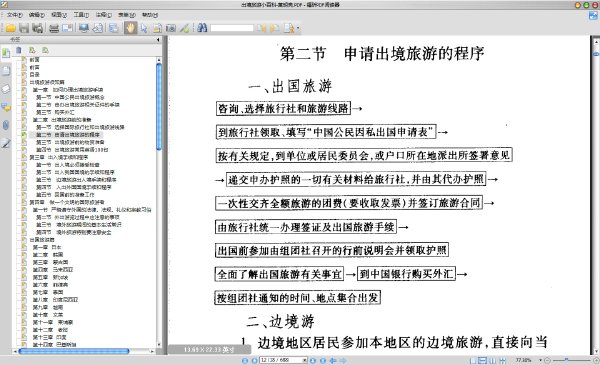Open the 编辑 menu
Viewport: 600px width, 365px height.
[37, 15]
